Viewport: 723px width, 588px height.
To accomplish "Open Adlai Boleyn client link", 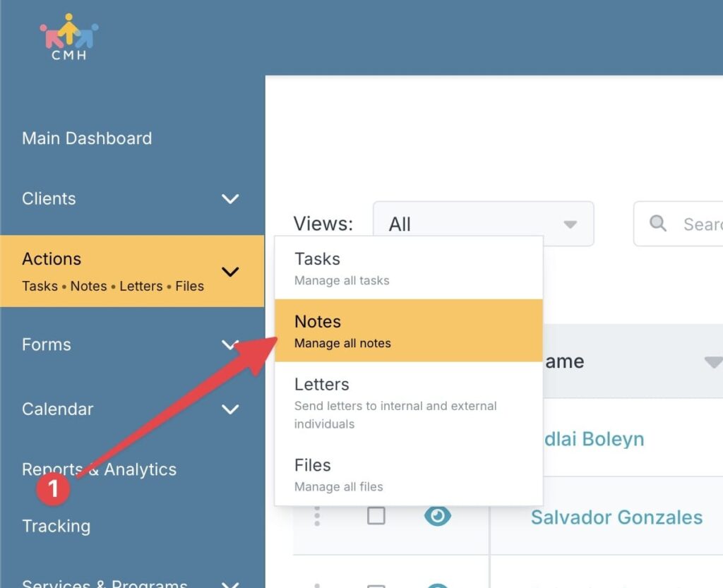I will pyautogui.click(x=594, y=439).
